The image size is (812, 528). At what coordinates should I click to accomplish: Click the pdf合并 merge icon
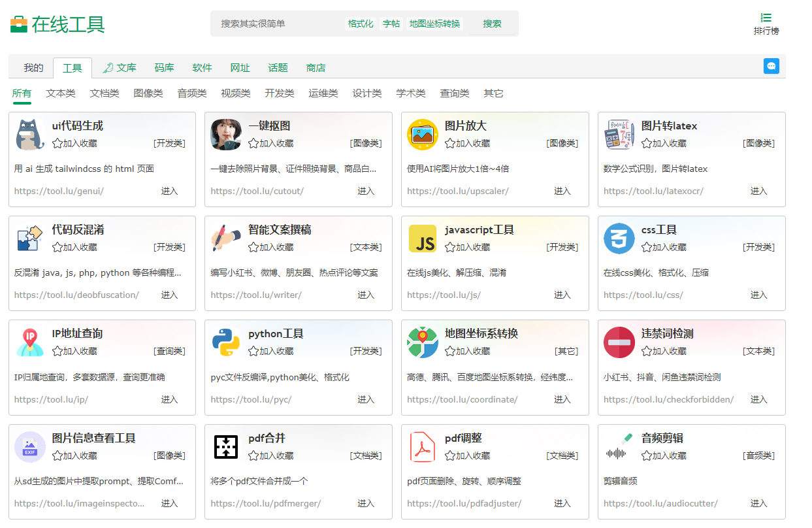click(226, 447)
